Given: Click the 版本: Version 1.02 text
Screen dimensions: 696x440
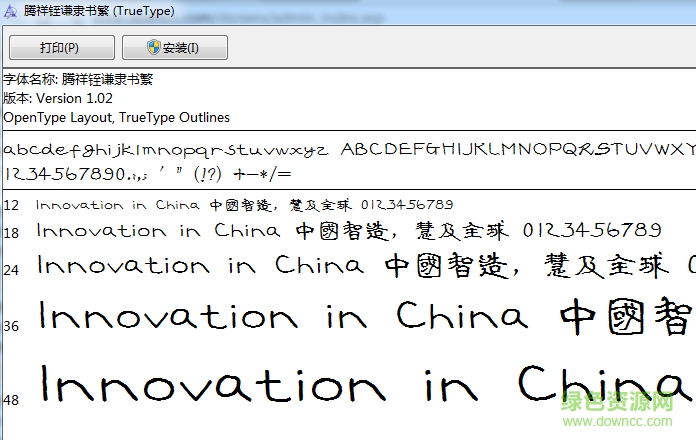Looking at the screenshot, I should [x=58, y=98].
